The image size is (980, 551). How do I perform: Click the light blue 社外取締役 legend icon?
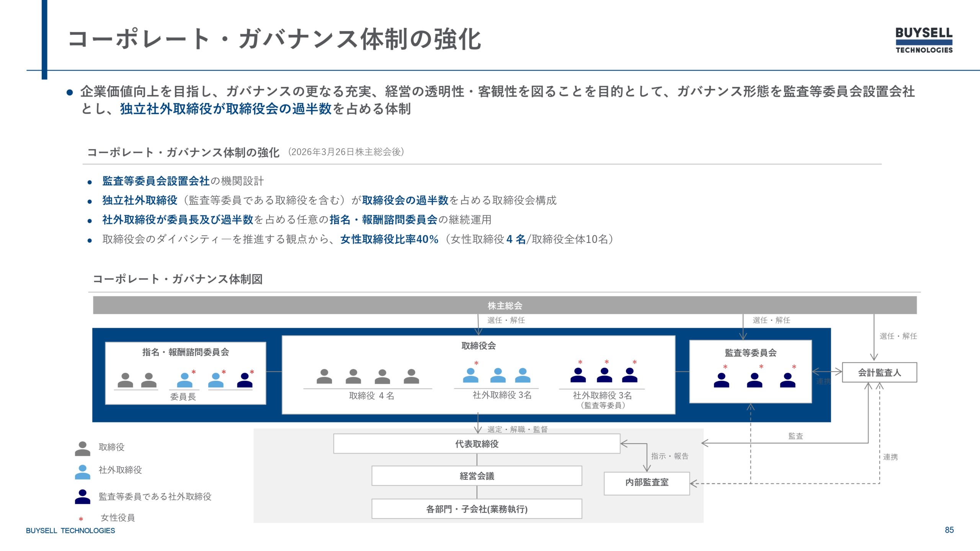(82, 472)
